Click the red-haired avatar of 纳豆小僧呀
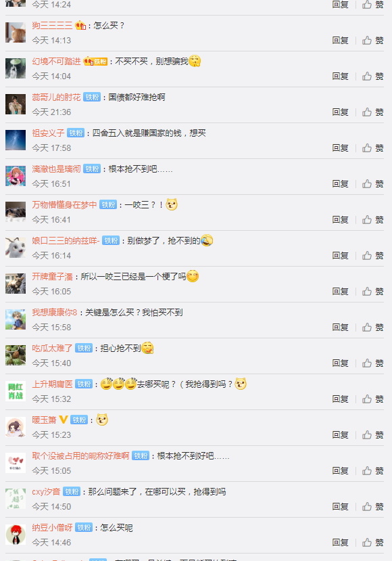This screenshot has height=561, width=392. (16, 535)
